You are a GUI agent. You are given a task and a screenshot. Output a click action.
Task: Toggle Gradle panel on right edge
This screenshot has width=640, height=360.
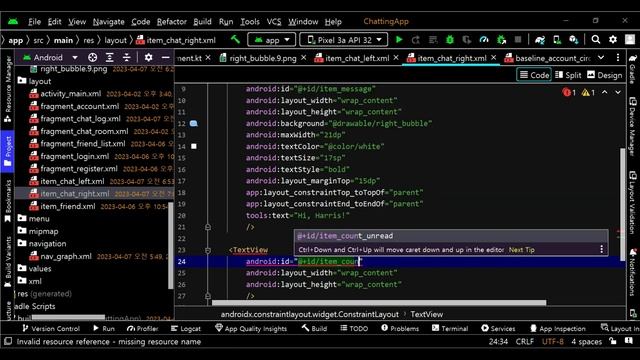633,69
